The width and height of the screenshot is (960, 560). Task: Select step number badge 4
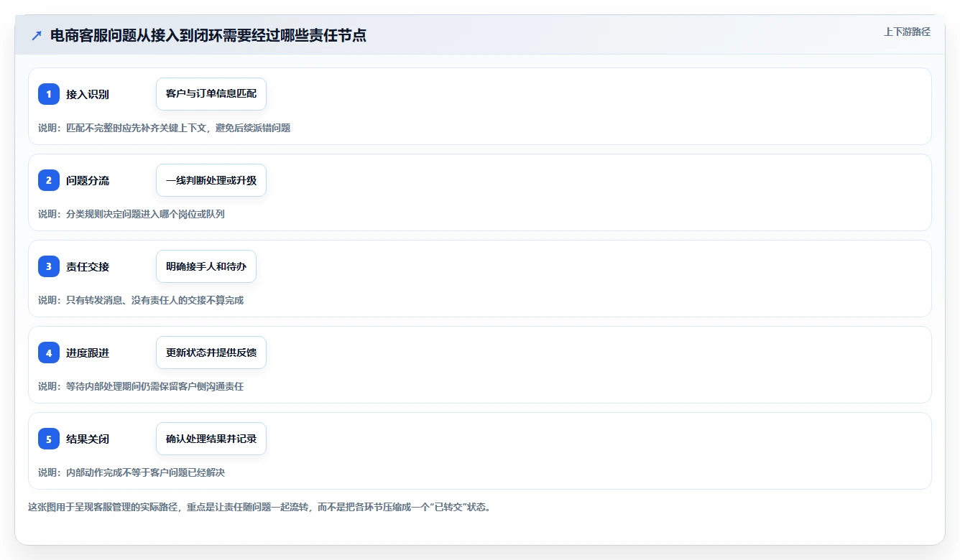point(49,353)
